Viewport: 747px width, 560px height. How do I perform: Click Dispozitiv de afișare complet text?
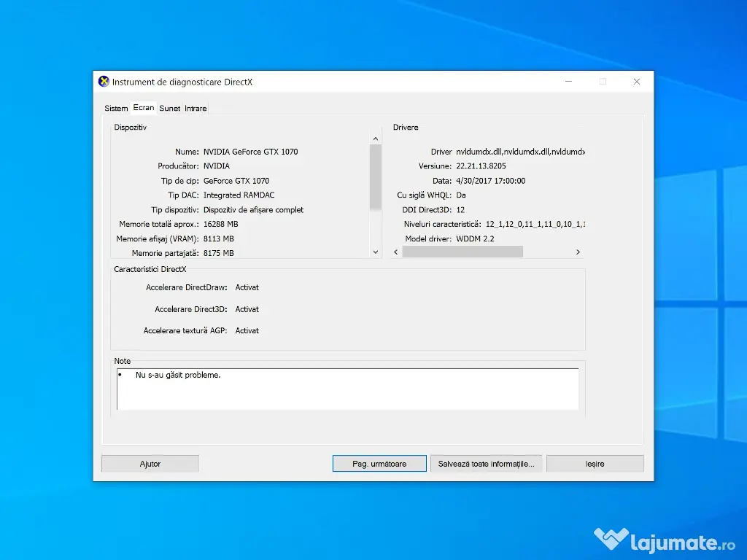[253, 209]
